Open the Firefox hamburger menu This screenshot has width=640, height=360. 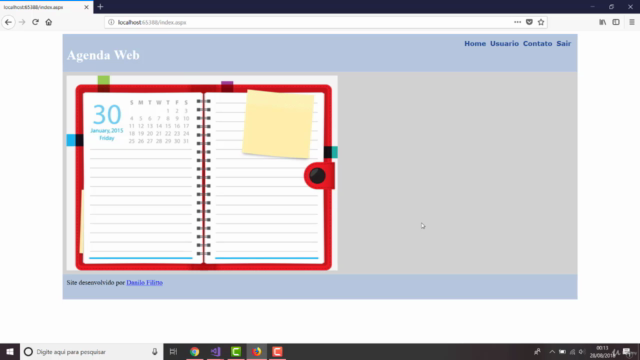pos(631,22)
